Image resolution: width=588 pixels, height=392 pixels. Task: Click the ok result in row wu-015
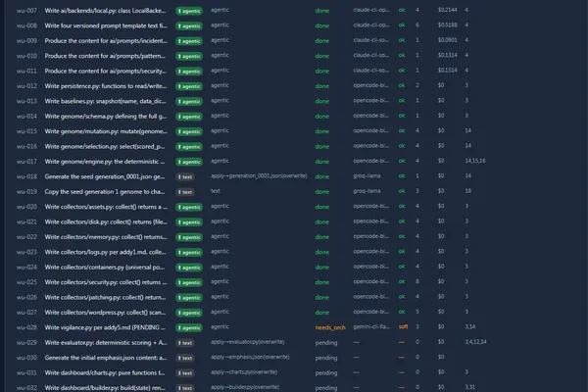[402, 130]
